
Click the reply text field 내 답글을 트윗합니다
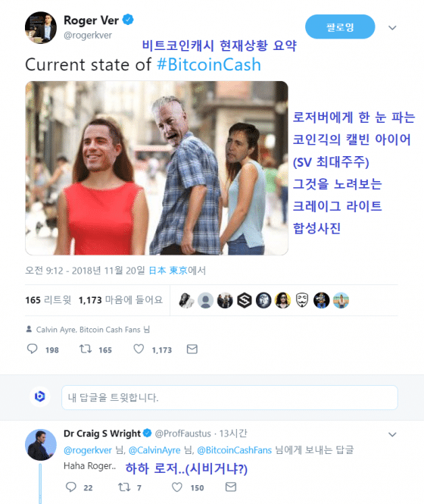(229, 398)
